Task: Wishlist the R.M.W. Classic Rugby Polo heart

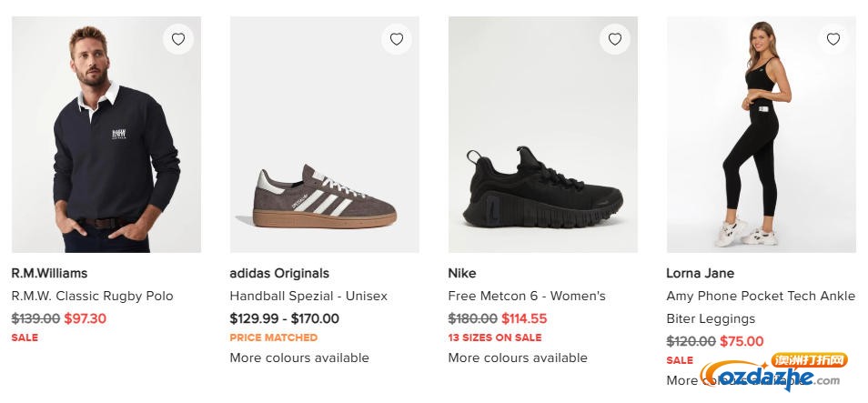Action: pos(178,39)
